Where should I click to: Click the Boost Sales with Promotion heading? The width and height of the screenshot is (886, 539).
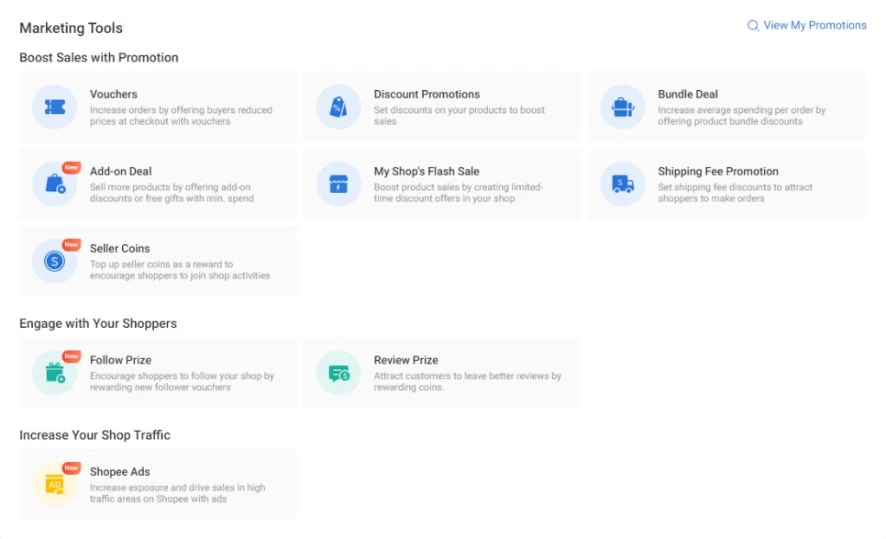99,58
